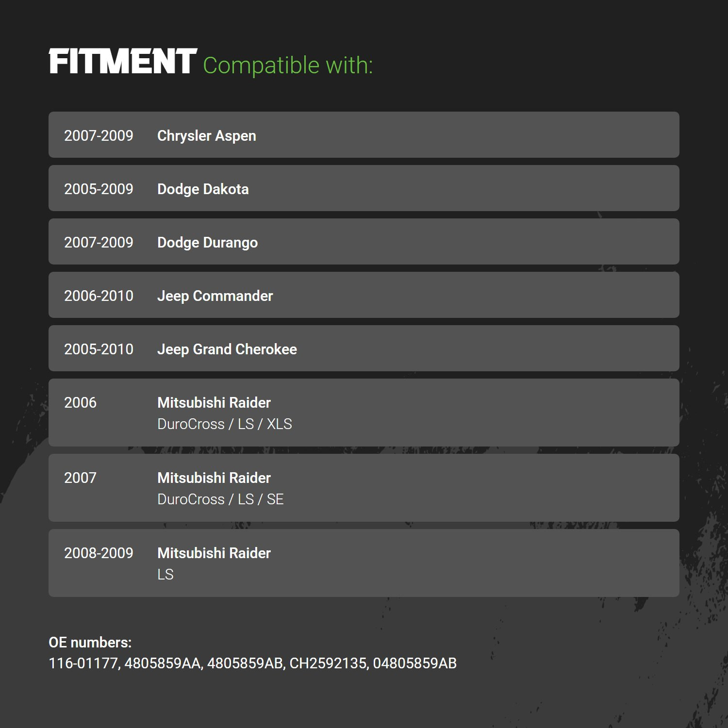This screenshot has height=728, width=728.
Task: Click the 2007 Mitsubishi Raider title
Action: tap(214, 478)
